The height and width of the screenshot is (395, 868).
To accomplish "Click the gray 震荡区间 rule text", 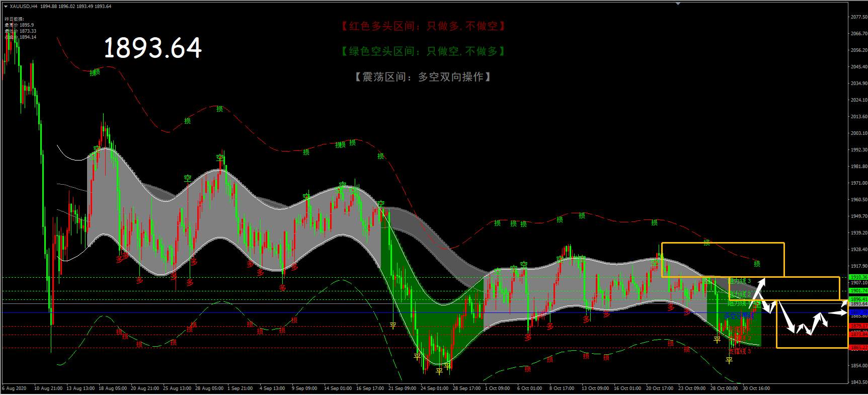I will tap(423, 76).
